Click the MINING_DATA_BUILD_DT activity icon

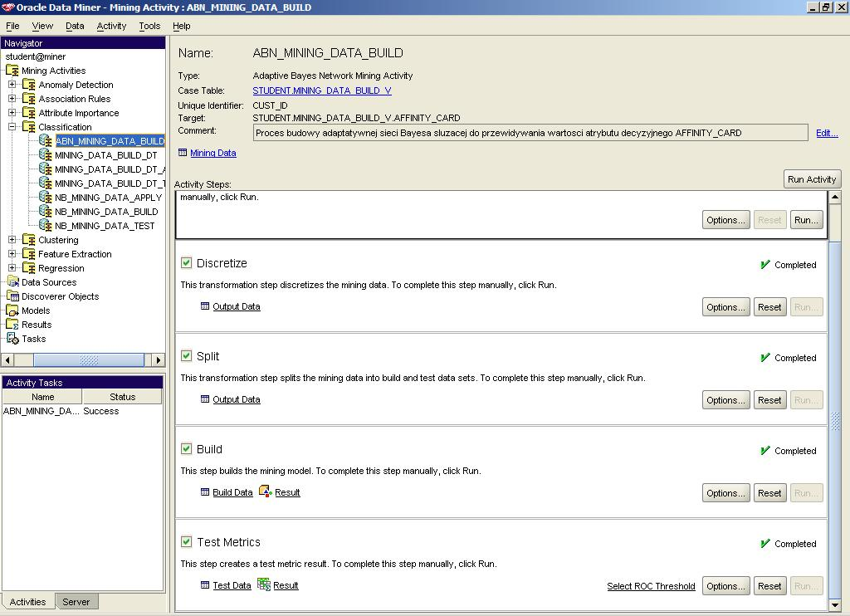[46, 155]
